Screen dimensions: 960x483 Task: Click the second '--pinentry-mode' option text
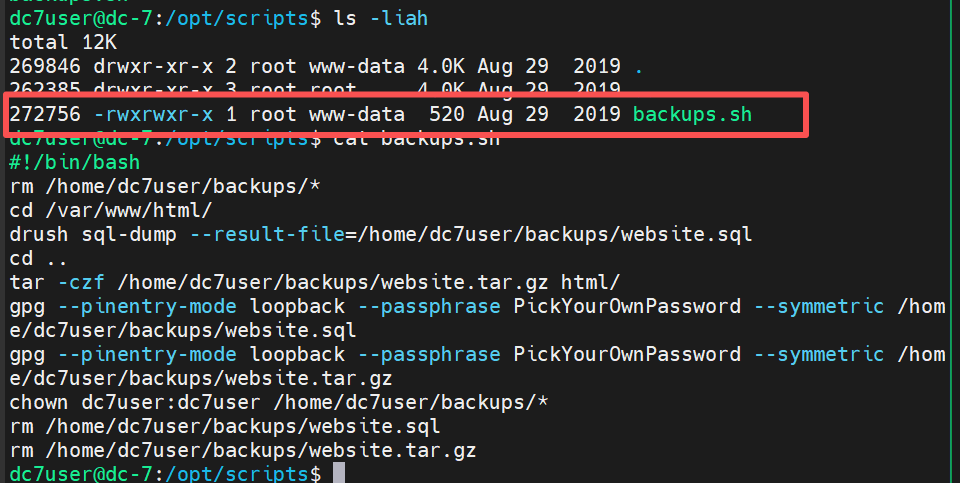point(147,354)
